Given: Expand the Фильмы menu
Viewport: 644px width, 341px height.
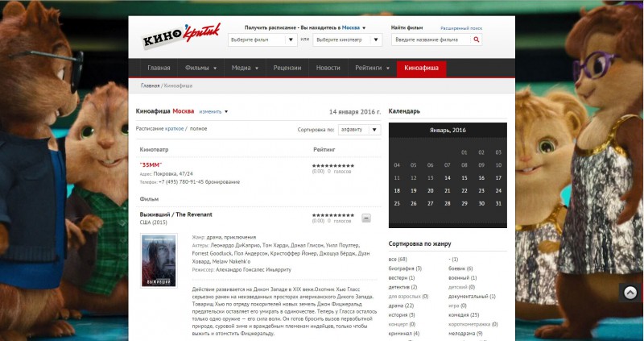Looking at the screenshot, I should pos(200,68).
